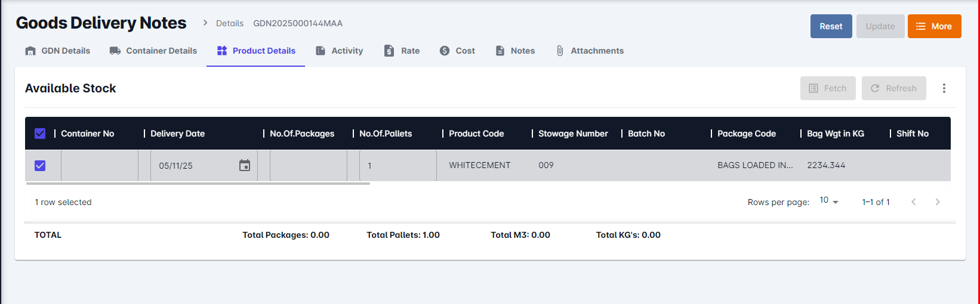980x304 pixels.
Task: Uncheck the WHITECEMENT row checkbox
Action: click(40, 166)
